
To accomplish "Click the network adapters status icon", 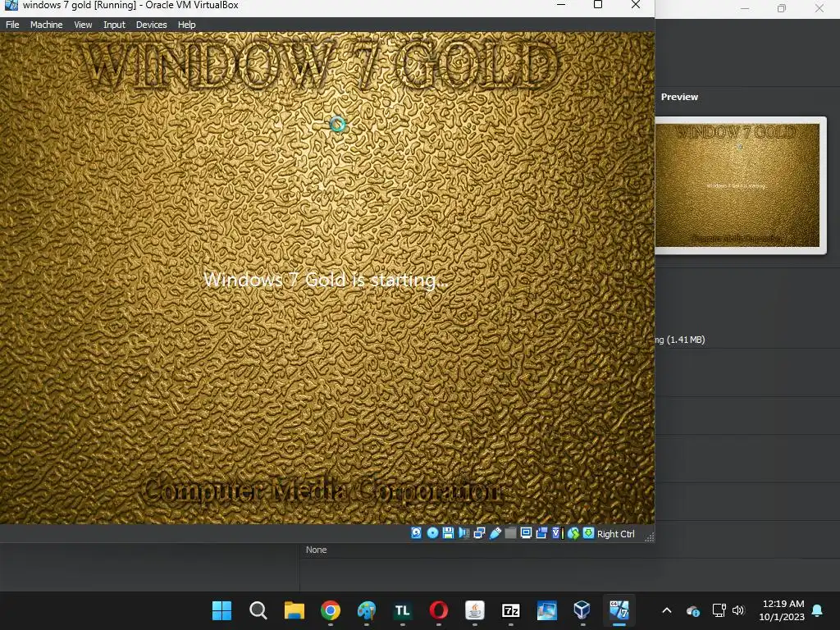I will point(479,533).
